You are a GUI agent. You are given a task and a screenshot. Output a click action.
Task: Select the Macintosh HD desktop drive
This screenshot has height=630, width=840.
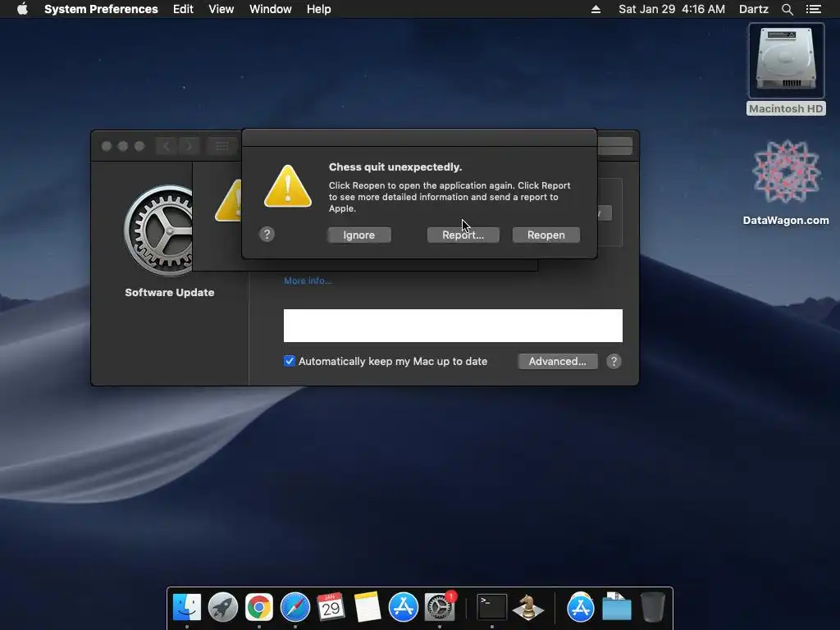click(x=786, y=70)
